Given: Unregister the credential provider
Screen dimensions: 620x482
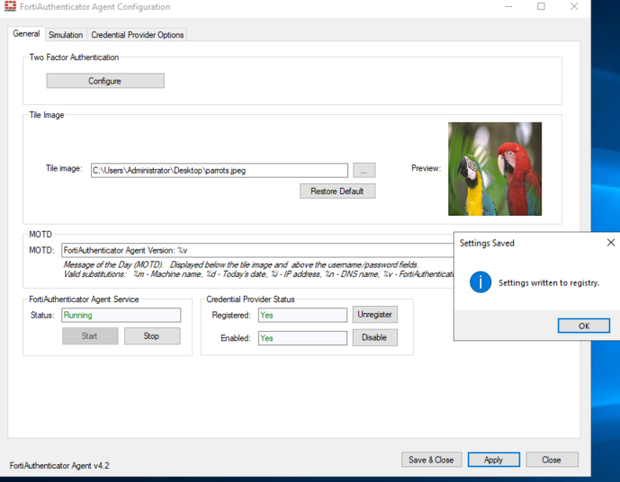Looking at the screenshot, I should (x=375, y=314).
